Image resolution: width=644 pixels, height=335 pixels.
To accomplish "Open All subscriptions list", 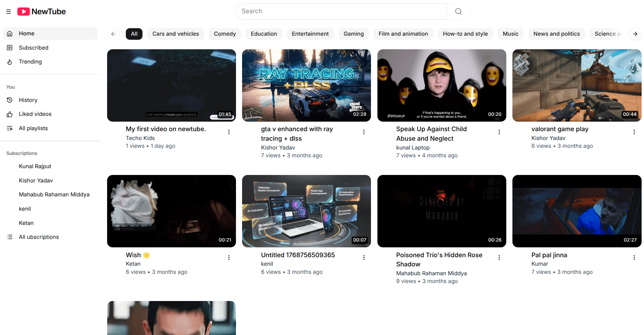I will 50,237.
